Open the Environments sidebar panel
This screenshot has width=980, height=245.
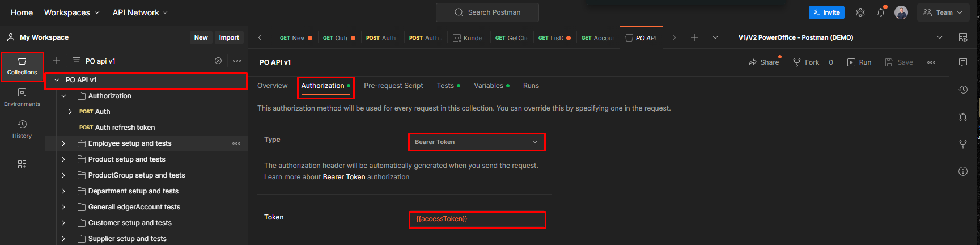click(x=22, y=97)
